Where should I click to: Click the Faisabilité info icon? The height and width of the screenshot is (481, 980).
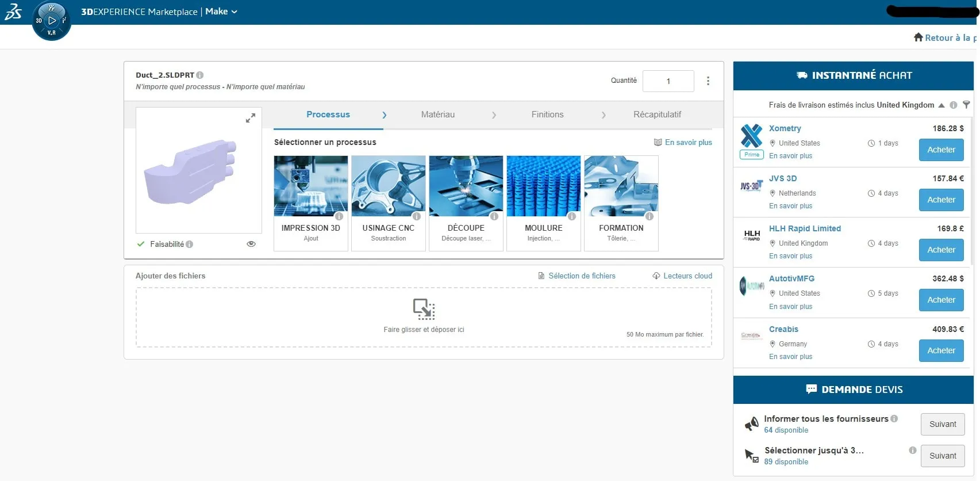(x=190, y=245)
